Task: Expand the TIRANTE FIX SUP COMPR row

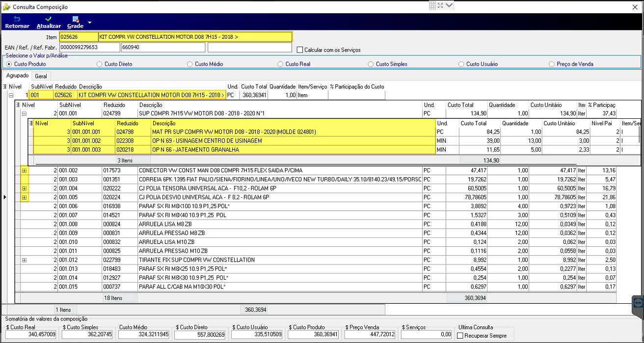Action: 24,260
